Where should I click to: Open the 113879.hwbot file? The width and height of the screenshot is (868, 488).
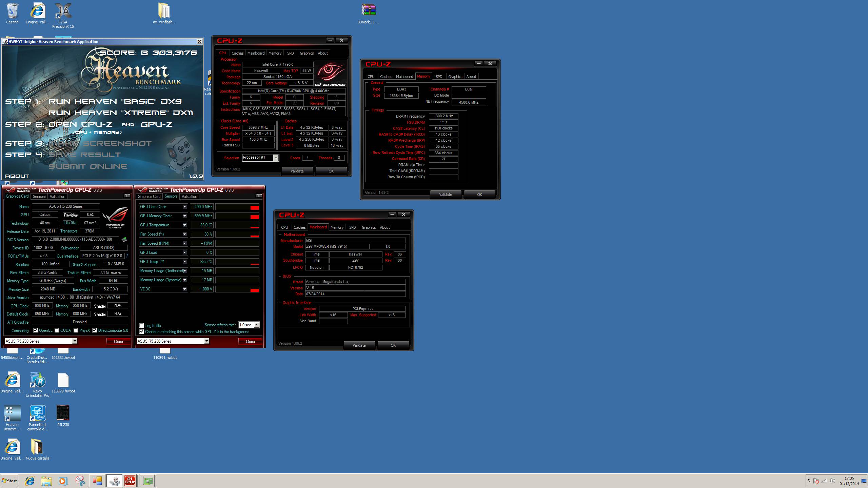click(63, 383)
